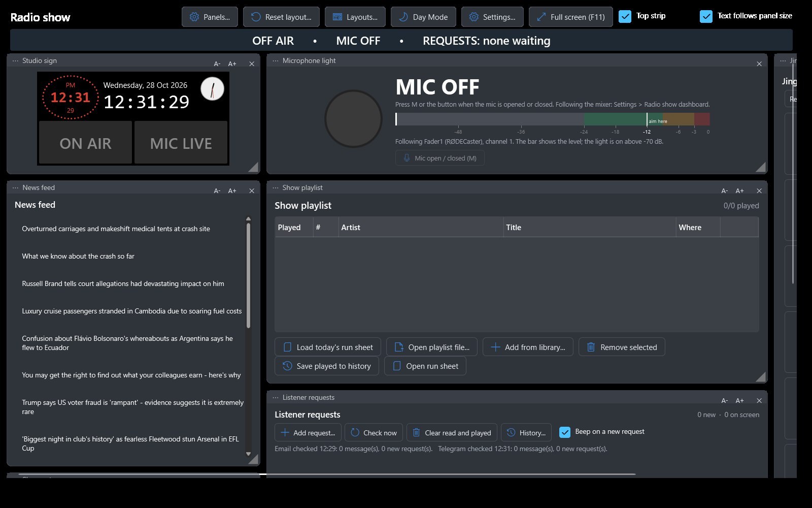This screenshot has height=508, width=812.
Task: Click Open playlist file button
Action: (x=432, y=347)
